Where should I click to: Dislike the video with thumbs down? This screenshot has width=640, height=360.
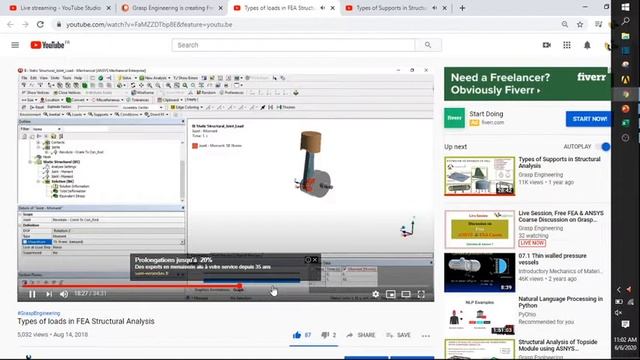point(325,335)
